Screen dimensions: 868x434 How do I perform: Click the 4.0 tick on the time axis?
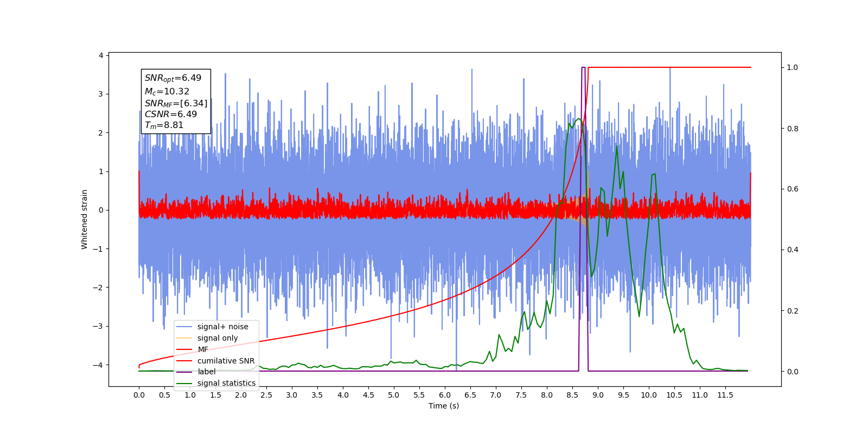coord(343,395)
